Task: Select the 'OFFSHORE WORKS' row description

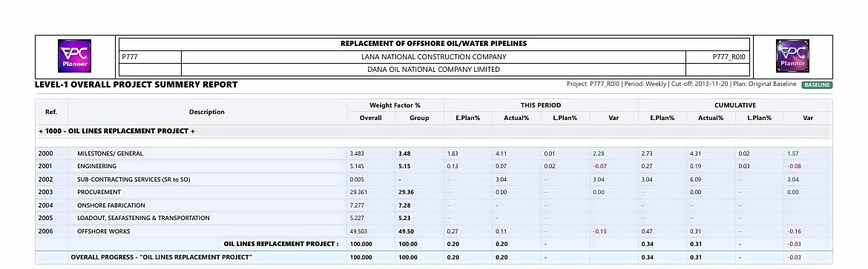Action: click(x=103, y=231)
